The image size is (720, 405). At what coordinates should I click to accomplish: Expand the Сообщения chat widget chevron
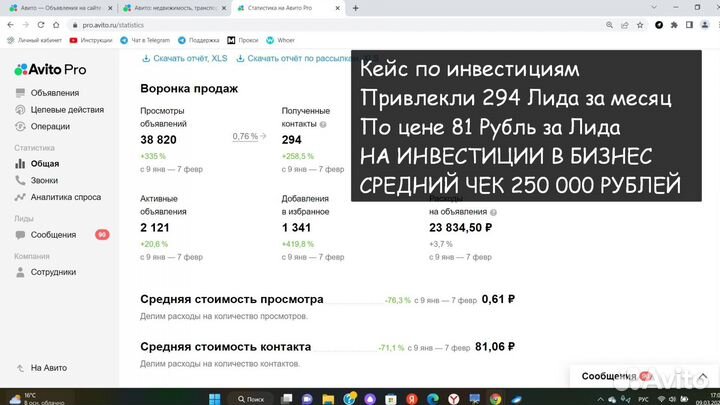703,377
